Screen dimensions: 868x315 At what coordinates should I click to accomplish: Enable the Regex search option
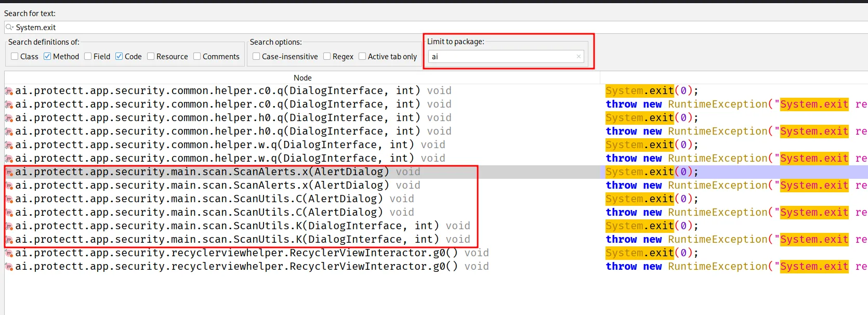327,56
